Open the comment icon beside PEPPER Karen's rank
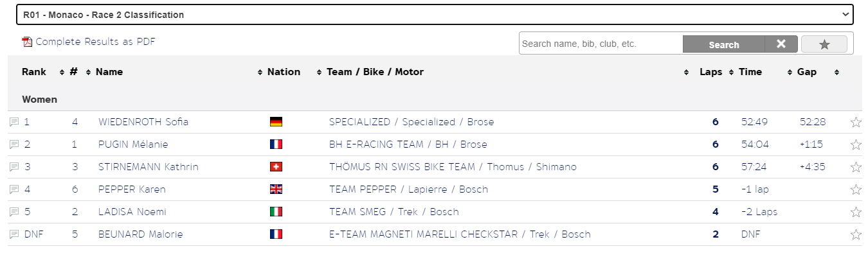868x253 pixels. pos(14,189)
